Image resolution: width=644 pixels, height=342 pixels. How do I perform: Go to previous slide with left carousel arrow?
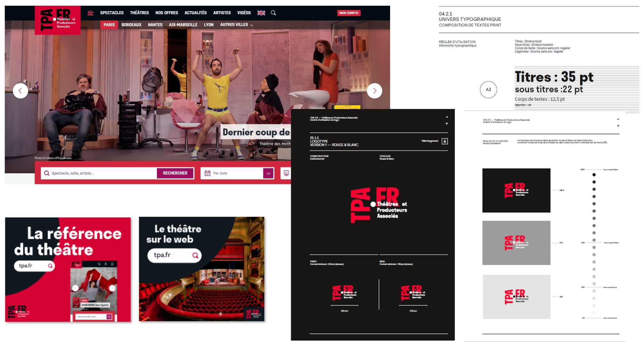pyautogui.click(x=21, y=91)
